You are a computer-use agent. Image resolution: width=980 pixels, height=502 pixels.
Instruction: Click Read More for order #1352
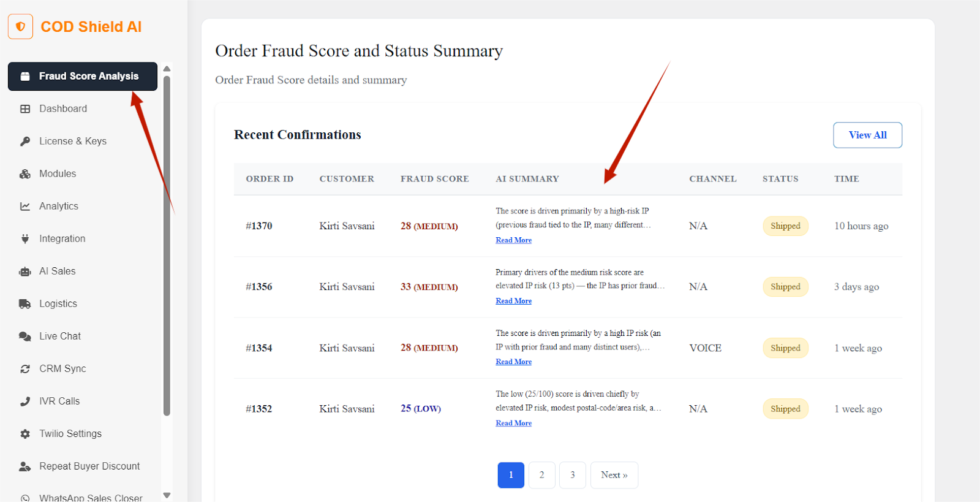(x=513, y=423)
